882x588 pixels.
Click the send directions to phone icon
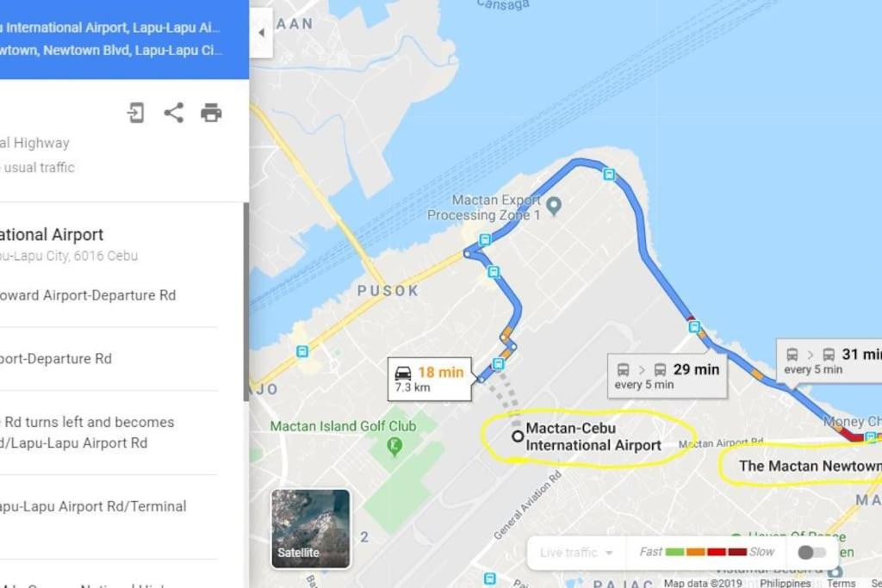click(135, 113)
